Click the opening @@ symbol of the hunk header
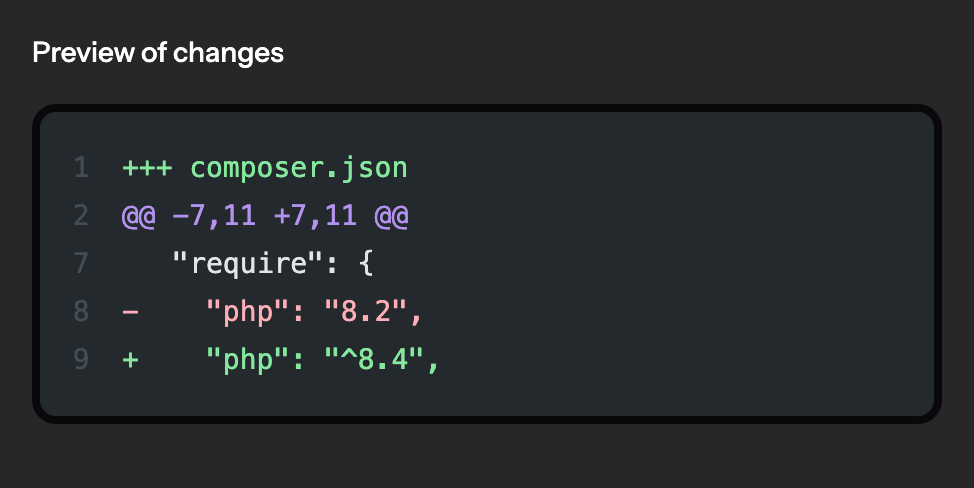Screen dimensions: 974x488 click(x=139, y=216)
